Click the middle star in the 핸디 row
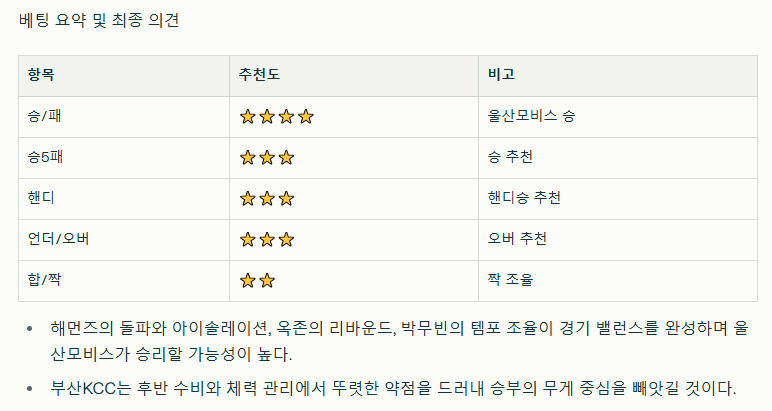 point(267,199)
